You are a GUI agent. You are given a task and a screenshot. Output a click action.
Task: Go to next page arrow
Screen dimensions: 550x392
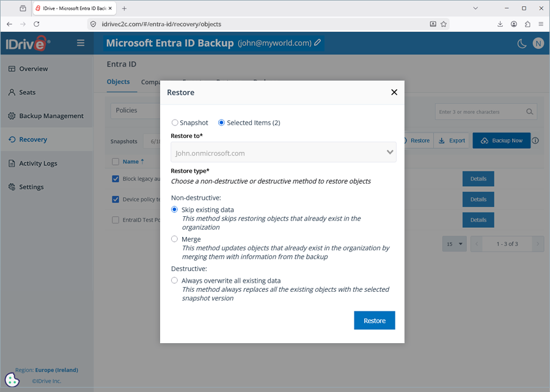pos(538,244)
